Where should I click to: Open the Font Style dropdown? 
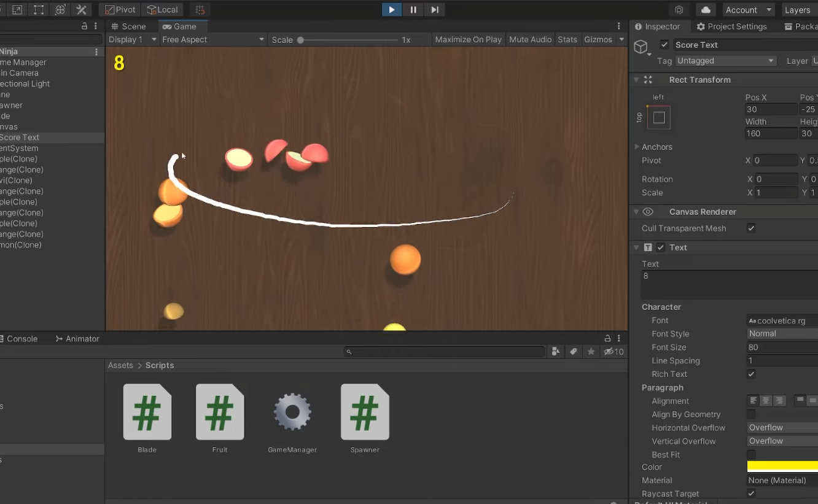pyautogui.click(x=782, y=333)
